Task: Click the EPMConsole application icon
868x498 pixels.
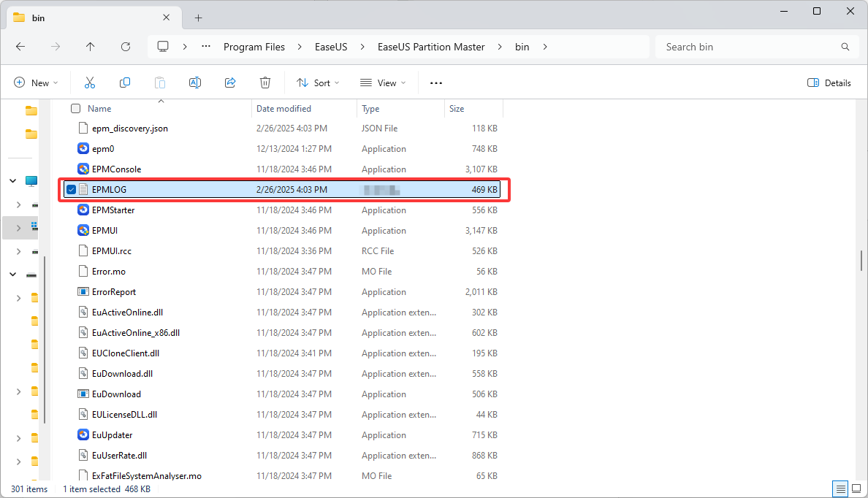Action: 83,169
